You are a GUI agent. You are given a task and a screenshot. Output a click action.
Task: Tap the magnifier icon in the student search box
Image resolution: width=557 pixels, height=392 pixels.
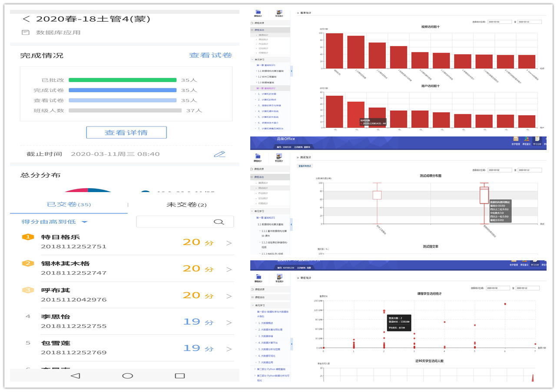coord(219,222)
